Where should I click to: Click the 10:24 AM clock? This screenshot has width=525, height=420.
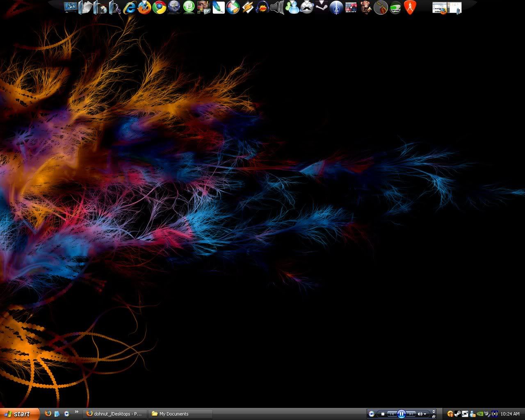[x=510, y=414]
